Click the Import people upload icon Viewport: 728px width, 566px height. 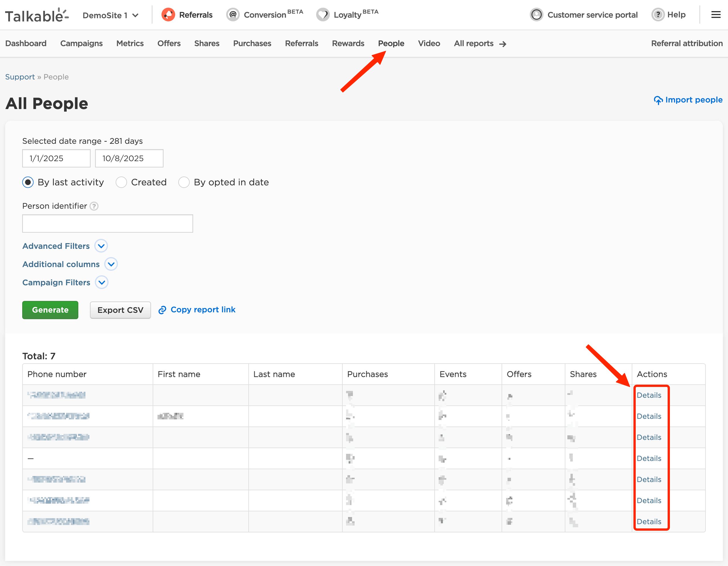pyautogui.click(x=658, y=100)
